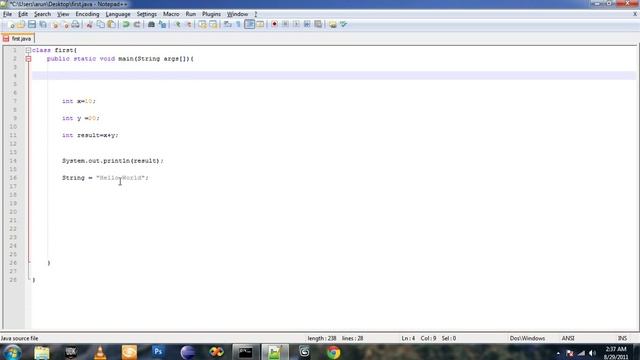
Task: Click the first plugin icon after Save Macro
Action: (333, 24)
